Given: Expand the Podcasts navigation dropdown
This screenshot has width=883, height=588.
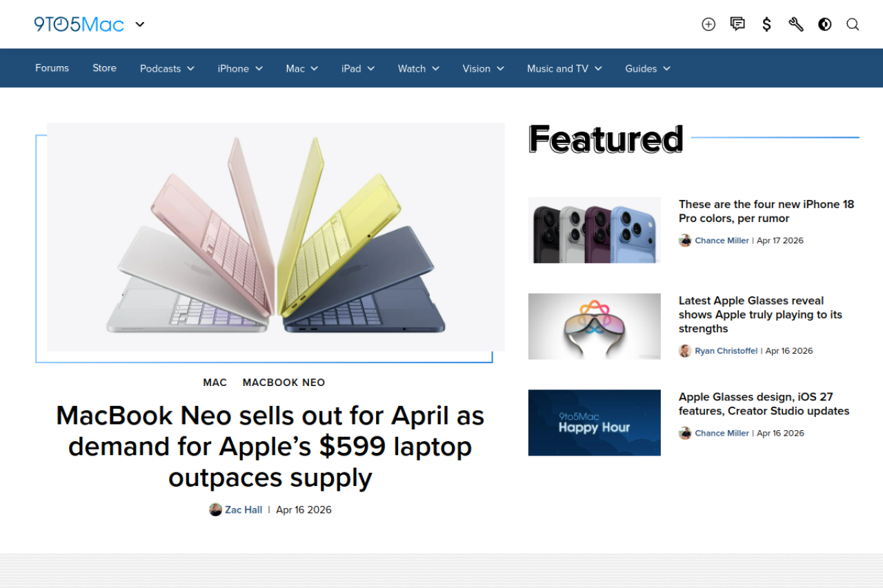Looking at the screenshot, I should point(167,68).
